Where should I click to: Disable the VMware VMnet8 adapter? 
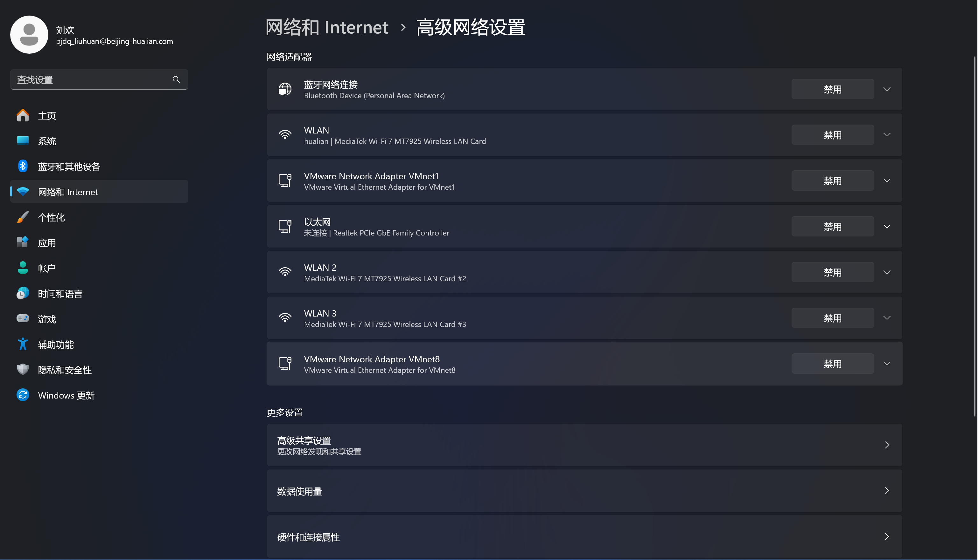pos(832,364)
